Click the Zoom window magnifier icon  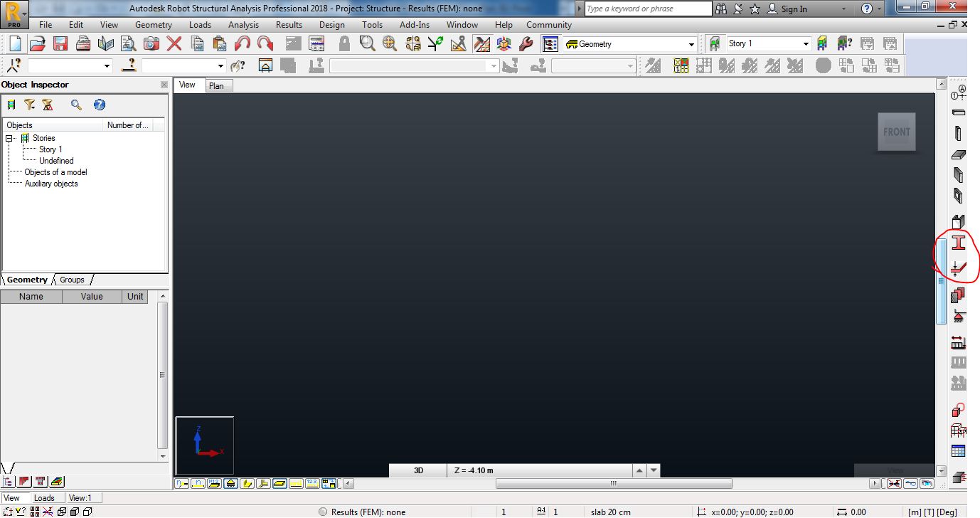[367, 44]
